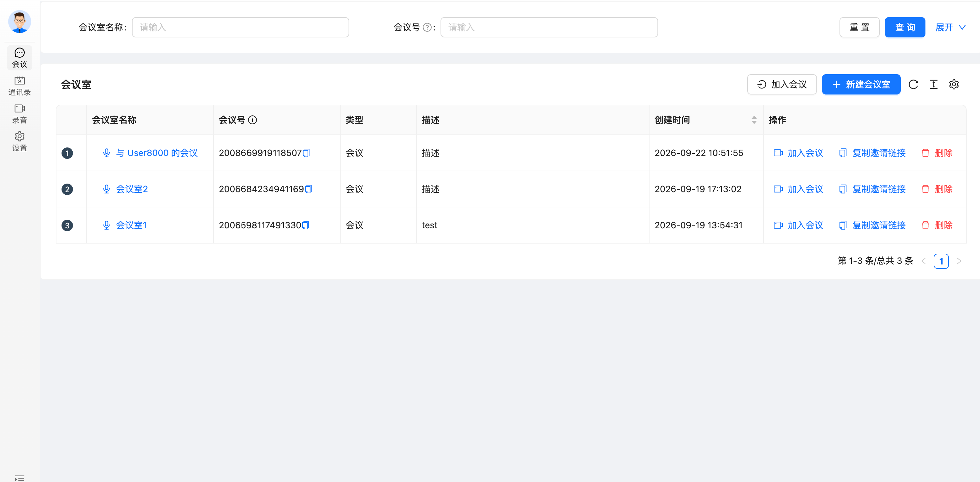Delete the 会议室2 room
The width and height of the screenshot is (980, 482).
(937, 189)
